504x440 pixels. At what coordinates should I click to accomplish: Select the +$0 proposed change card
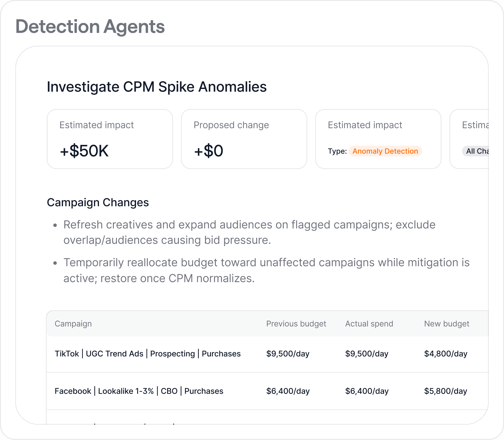pyautogui.click(x=244, y=139)
